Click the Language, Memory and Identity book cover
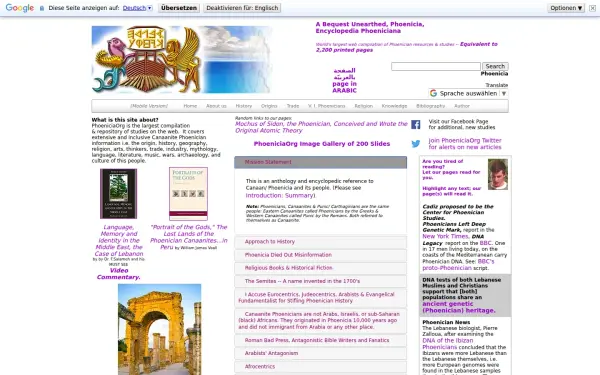The image size is (600, 375). (x=119, y=194)
